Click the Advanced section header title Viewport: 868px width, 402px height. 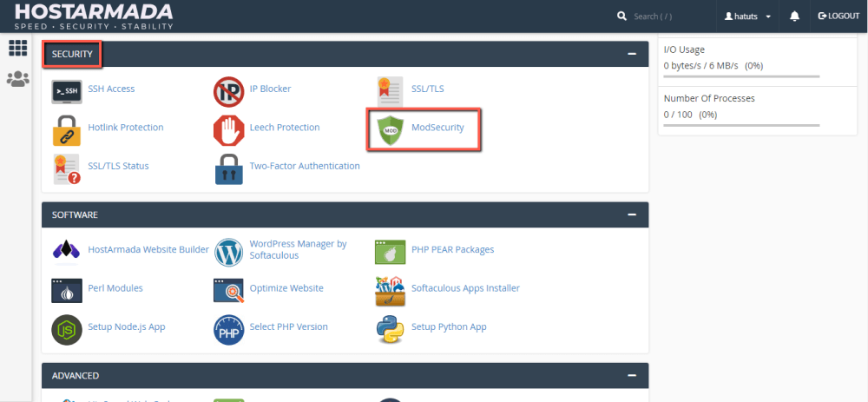pyautogui.click(x=76, y=375)
